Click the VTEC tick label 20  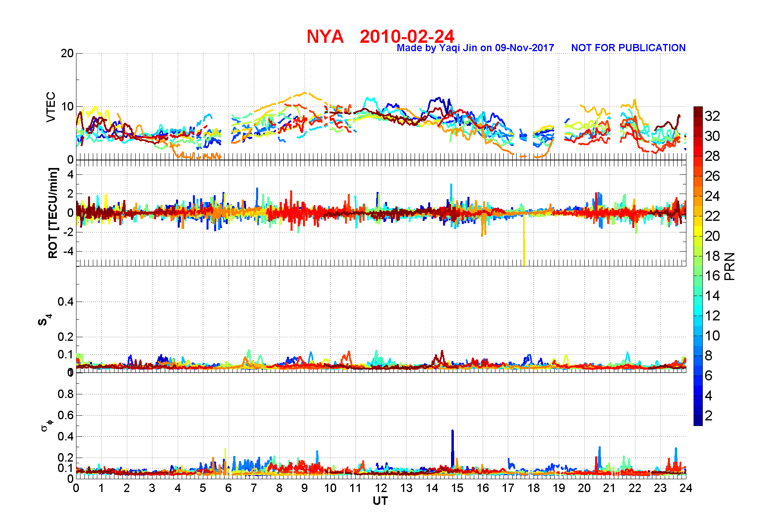(x=67, y=53)
